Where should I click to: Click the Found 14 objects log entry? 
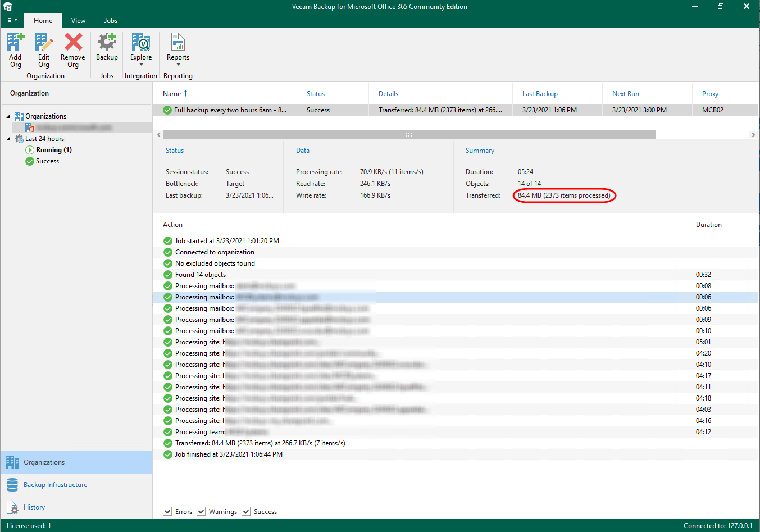point(456,275)
